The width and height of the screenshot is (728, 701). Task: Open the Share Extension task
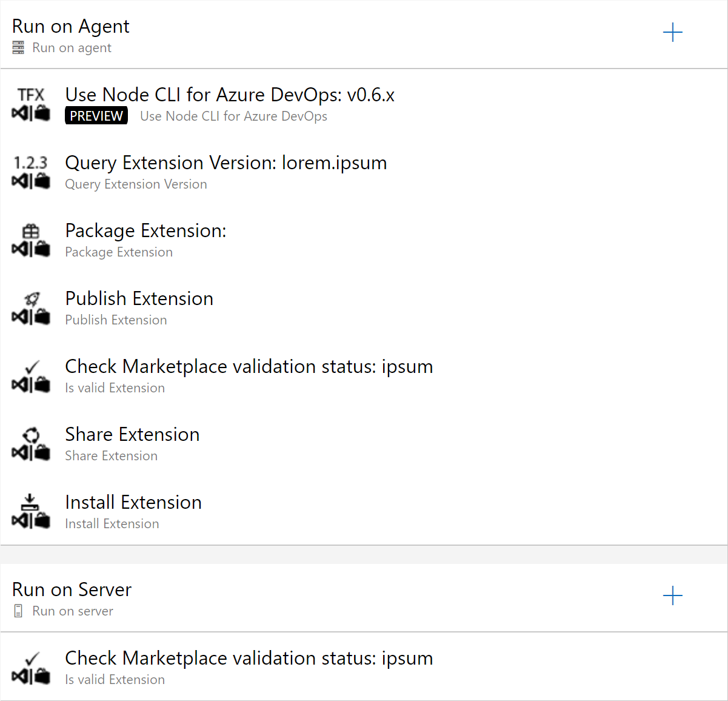click(132, 434)
